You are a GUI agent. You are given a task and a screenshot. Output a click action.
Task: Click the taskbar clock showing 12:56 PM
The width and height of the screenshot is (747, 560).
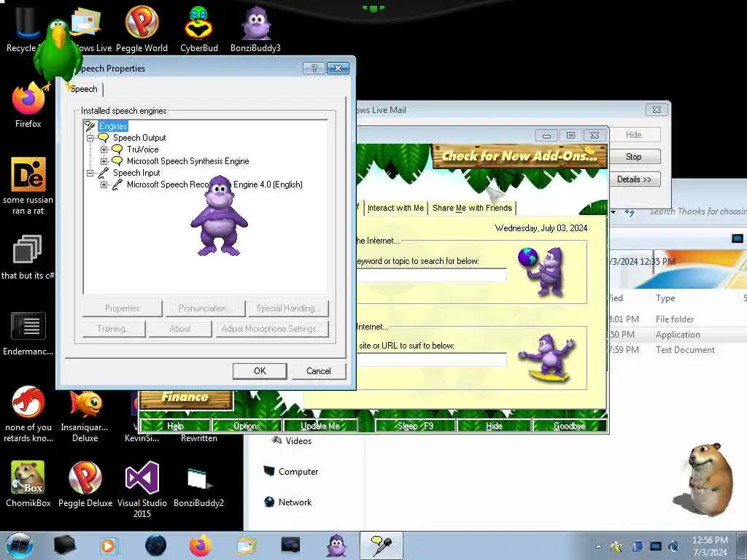pos(710,546)
